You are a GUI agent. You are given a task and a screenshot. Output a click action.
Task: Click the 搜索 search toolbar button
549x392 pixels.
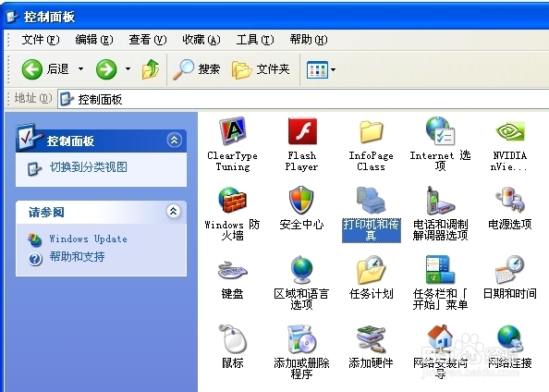click(x=197, y=69)
